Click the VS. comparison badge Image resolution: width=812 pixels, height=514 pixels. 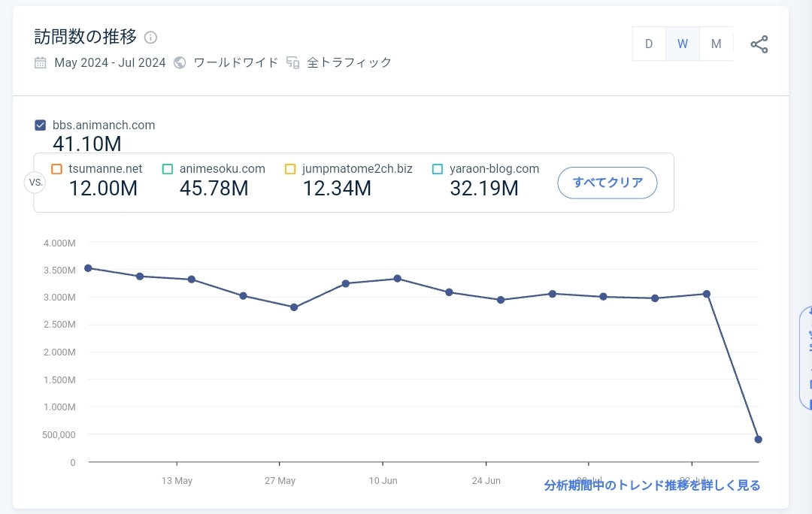click(x=35, y=183)
